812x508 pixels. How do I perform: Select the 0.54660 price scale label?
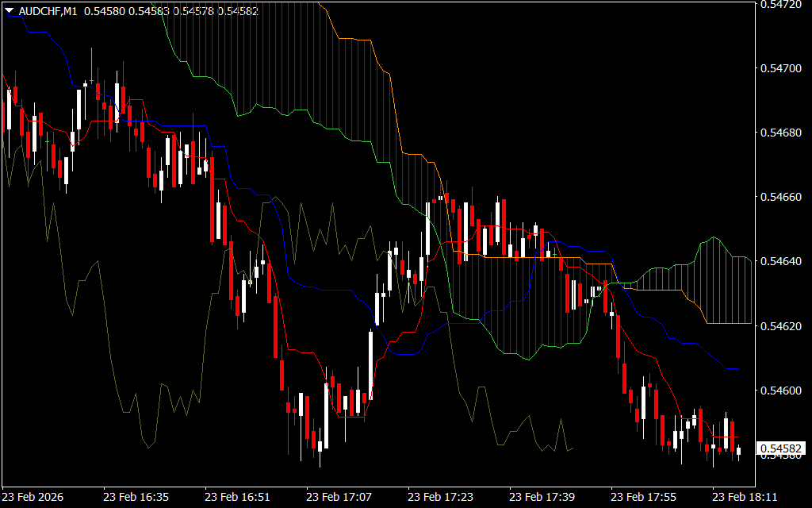(x=782, y=197)
